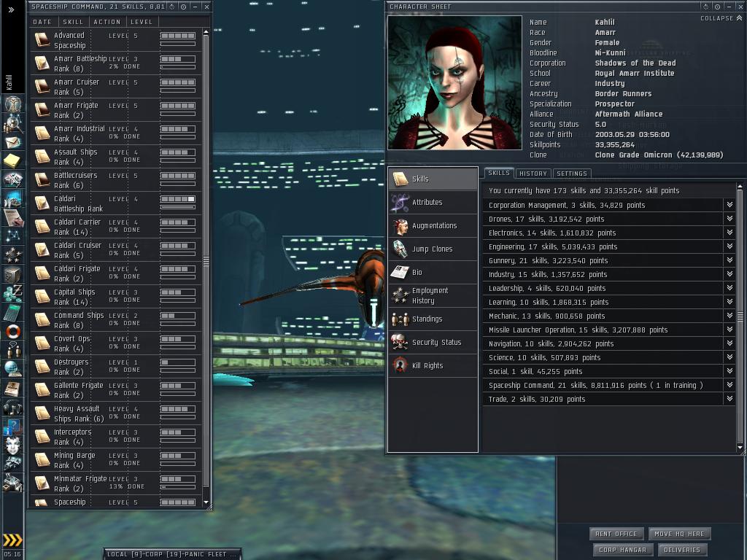Expand the Gunnery skill group
The height and width of the screenshot is (560, 747).
(729, 260)
